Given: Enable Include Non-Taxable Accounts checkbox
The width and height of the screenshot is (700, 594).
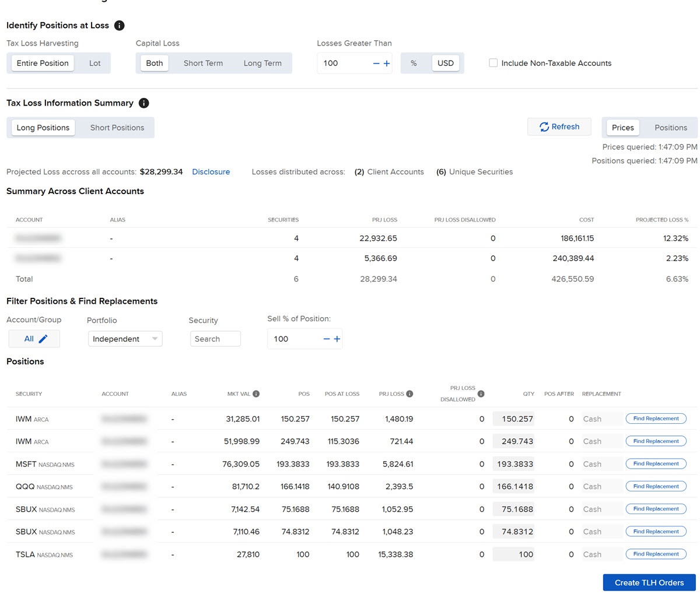Looking at the screenshot, I should tap(494, 63).
